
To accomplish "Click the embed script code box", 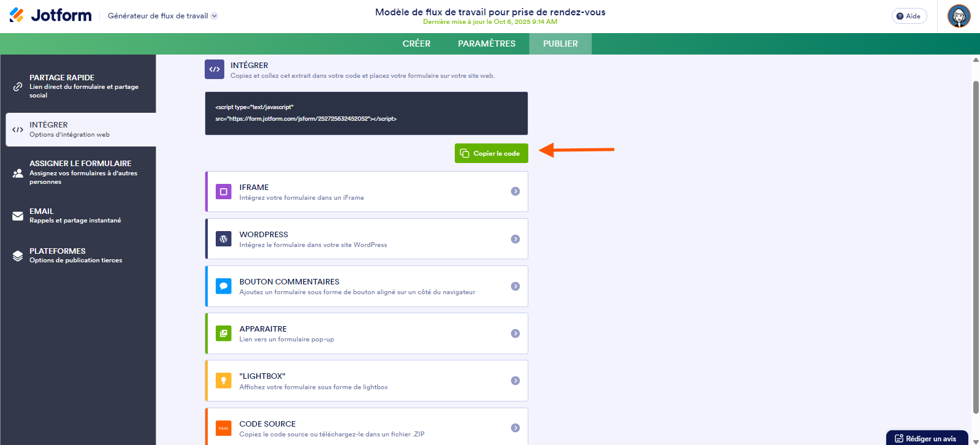I will pos(367,113).
